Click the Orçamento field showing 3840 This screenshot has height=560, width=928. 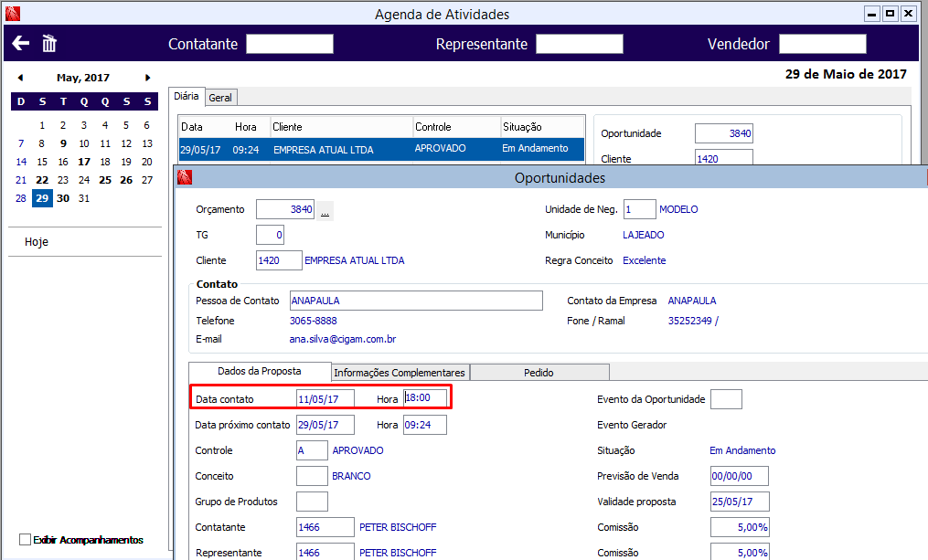(x=285, y=209)
